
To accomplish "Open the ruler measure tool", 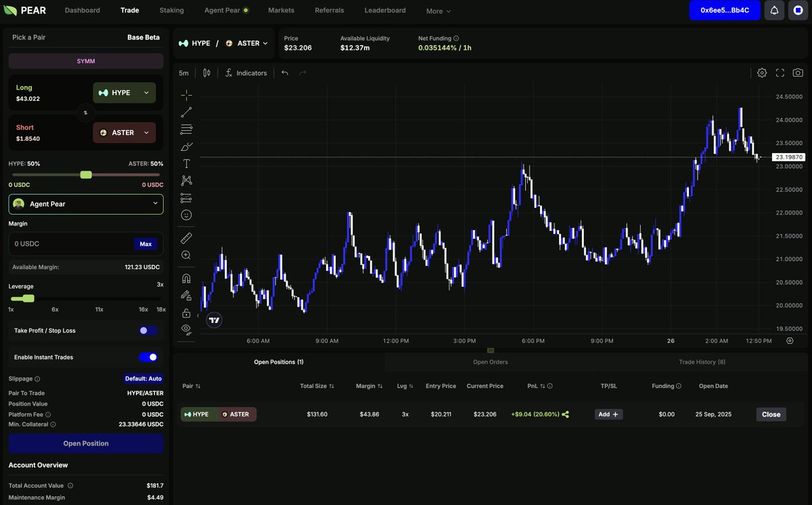I will click(x=186, y=238).
